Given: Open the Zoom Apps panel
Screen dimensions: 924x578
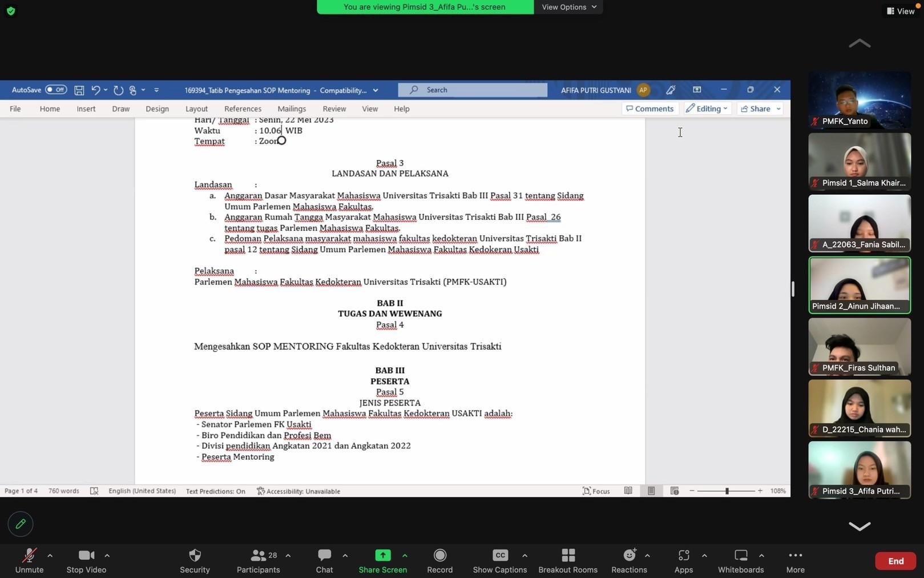Looking at the screenshot, I should pyautogui.click(x=683, y=561).
